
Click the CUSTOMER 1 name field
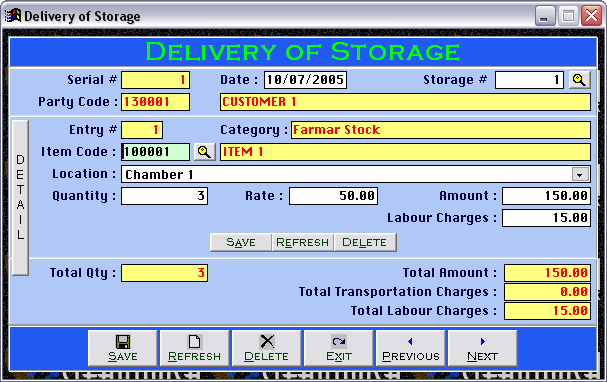click(x=405, y=102)
